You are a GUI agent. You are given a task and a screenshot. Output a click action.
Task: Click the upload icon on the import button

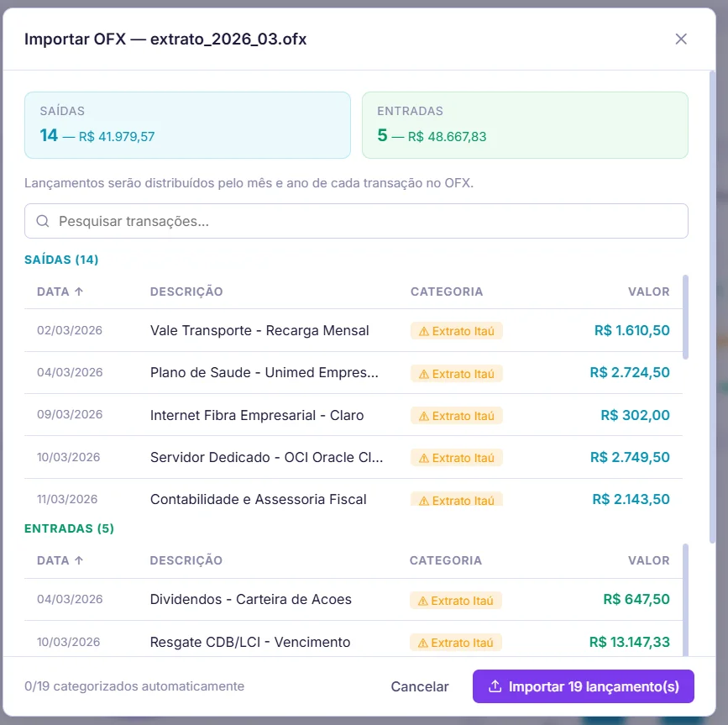495,686
